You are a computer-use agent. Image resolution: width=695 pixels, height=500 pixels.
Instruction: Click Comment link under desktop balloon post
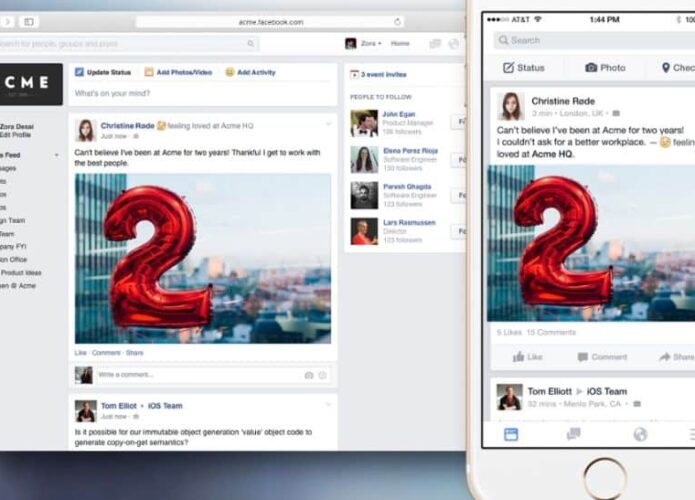point(106,353)
